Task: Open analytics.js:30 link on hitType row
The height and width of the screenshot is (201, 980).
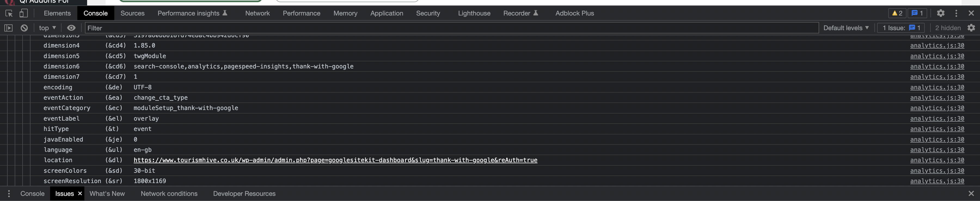Action: click(937, 129)
